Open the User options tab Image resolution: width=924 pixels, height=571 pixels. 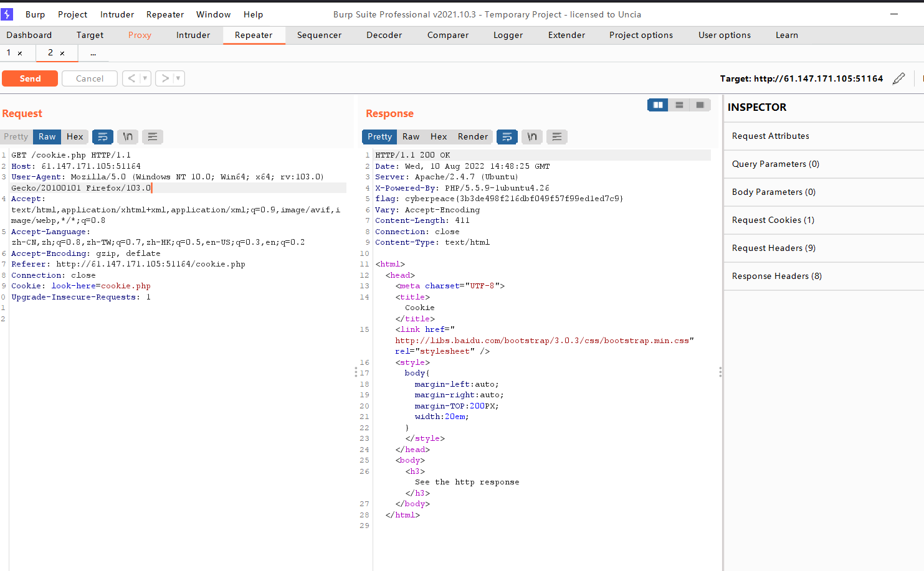click(x=725, y=35)
